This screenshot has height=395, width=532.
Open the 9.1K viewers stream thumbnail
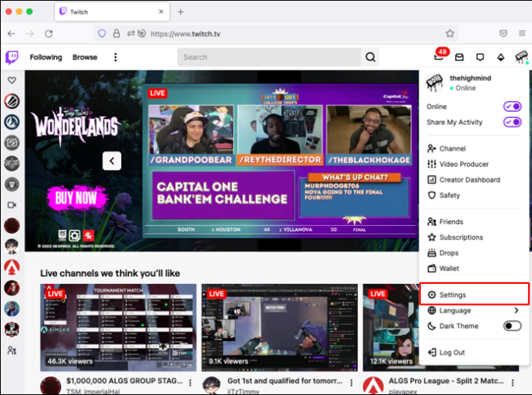(x=280, y=327)
